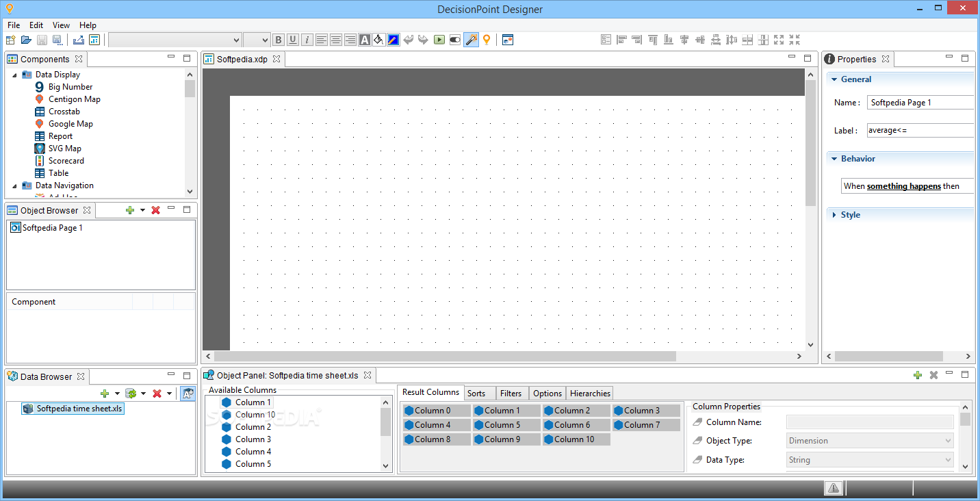
Task: Toggle Underline formatting
Action: 293,40
